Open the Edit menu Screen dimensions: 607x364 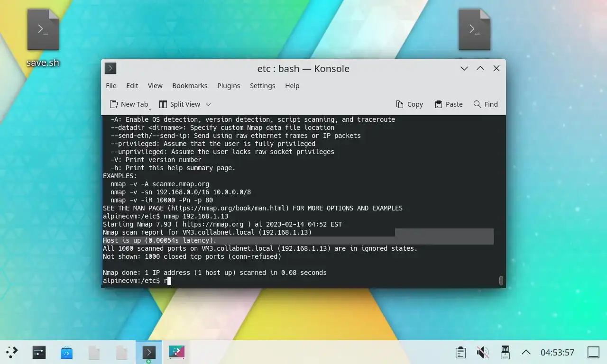click(x=132, y=86)
